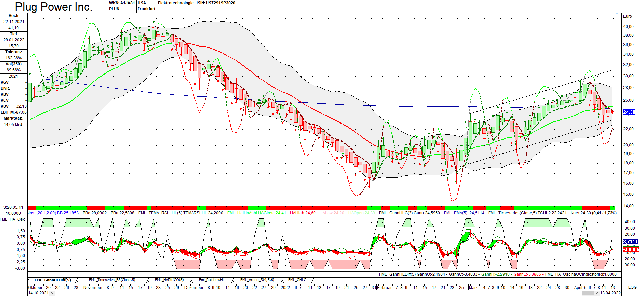Close the main price chart panel
This screenshot has width=644, height=296.
pos(619,16)
